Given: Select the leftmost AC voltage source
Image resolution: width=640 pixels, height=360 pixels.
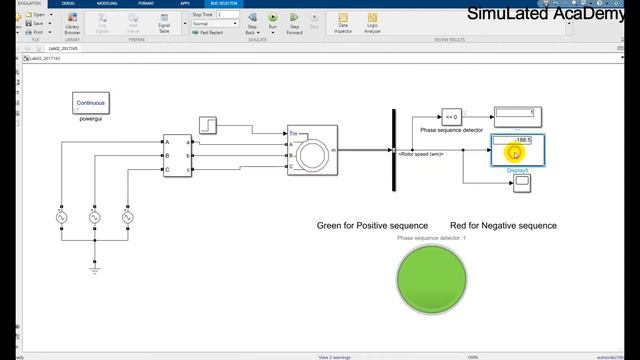Looking at the screenshot, I should click(x=62, y=218).
